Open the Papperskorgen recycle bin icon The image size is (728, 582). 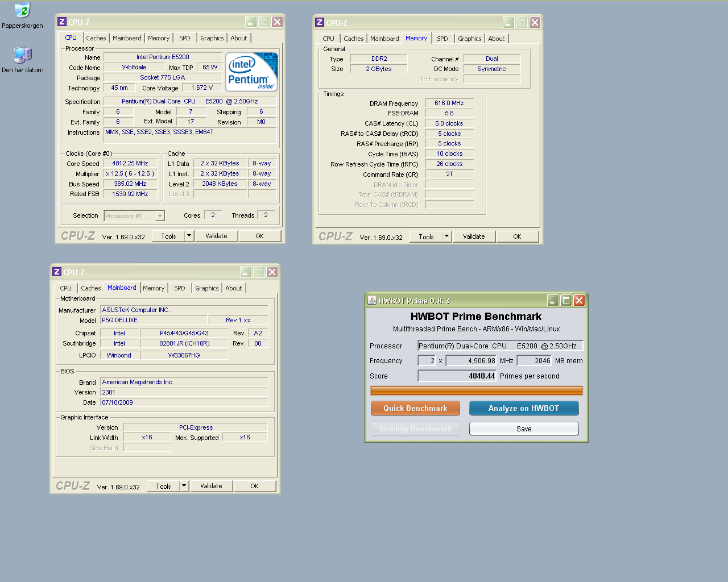22,10
